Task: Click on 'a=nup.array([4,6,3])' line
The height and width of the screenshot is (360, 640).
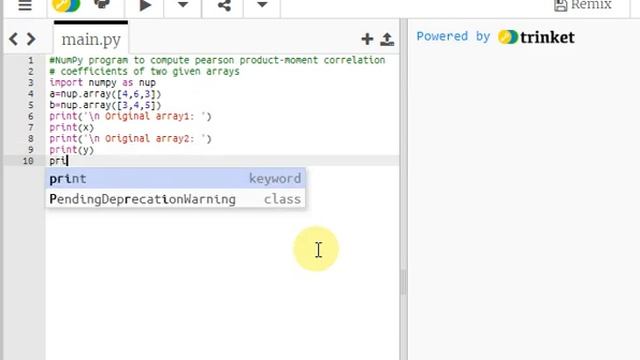Action: click(x=105, y=94)
